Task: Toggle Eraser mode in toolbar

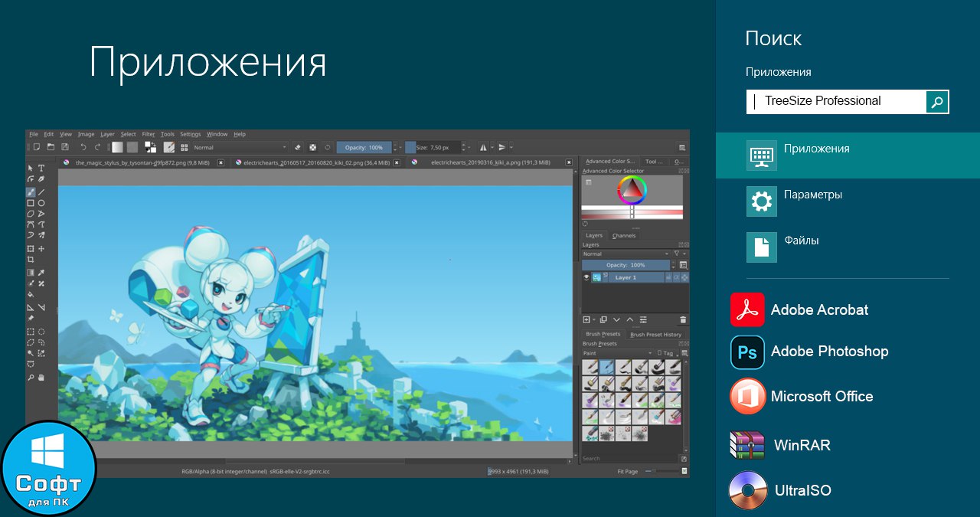Action: 297,147
